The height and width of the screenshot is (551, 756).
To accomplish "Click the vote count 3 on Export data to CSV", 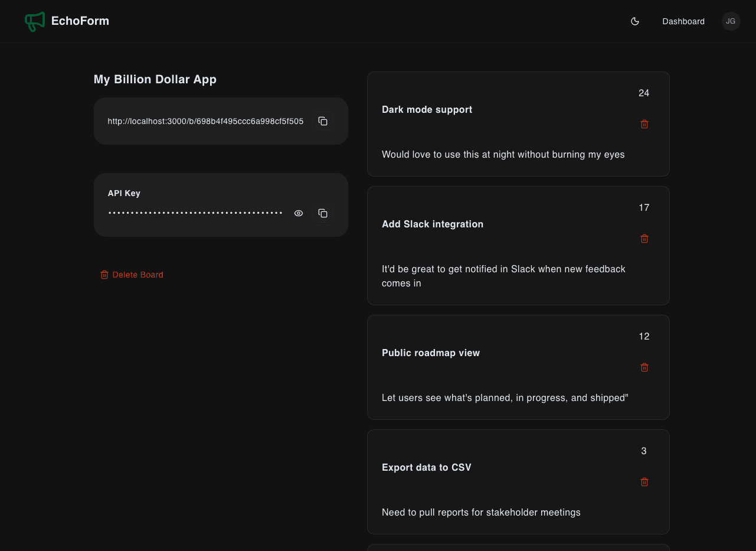I will click(643, 451).
